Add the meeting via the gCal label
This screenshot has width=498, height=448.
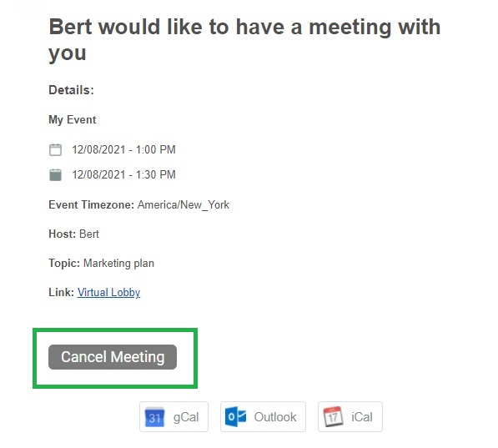point(186,417)
